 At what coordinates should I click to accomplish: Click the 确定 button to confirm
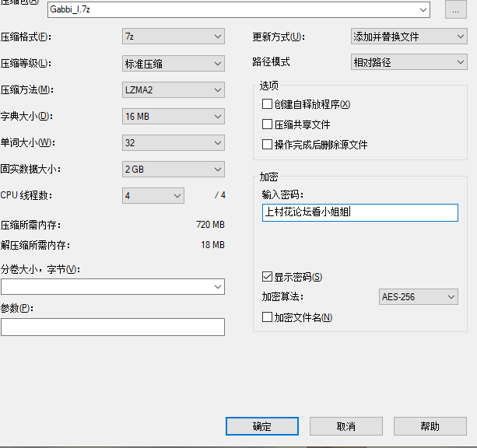coord(262,426)
